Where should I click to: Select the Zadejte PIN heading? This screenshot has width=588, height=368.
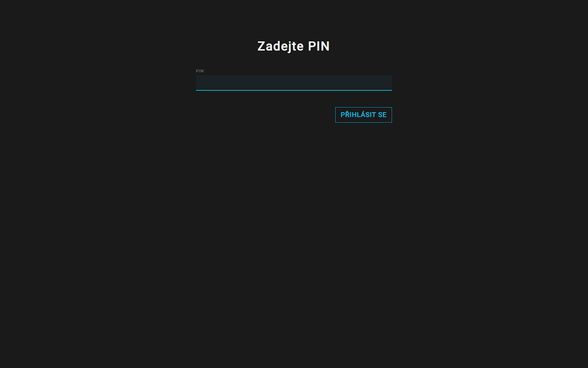pos(294,46)
